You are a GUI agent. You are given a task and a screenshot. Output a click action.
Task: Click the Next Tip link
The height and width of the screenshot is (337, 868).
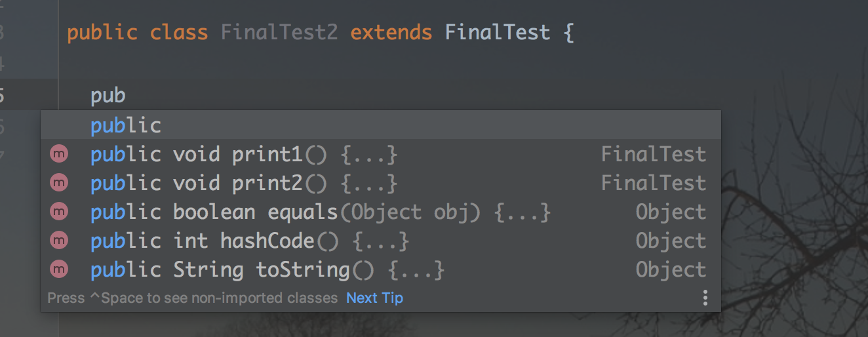(374, 298)
